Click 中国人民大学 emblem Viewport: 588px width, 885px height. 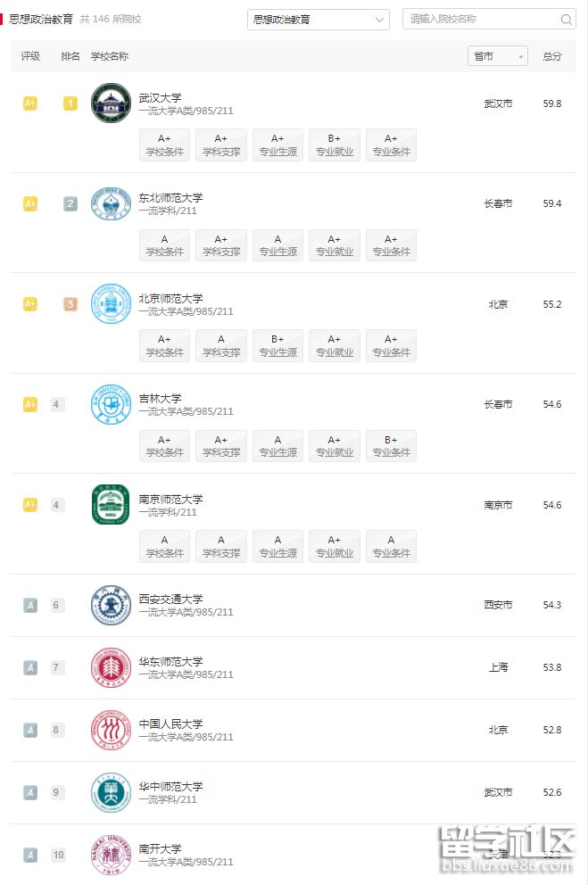(x=111, y=730)
